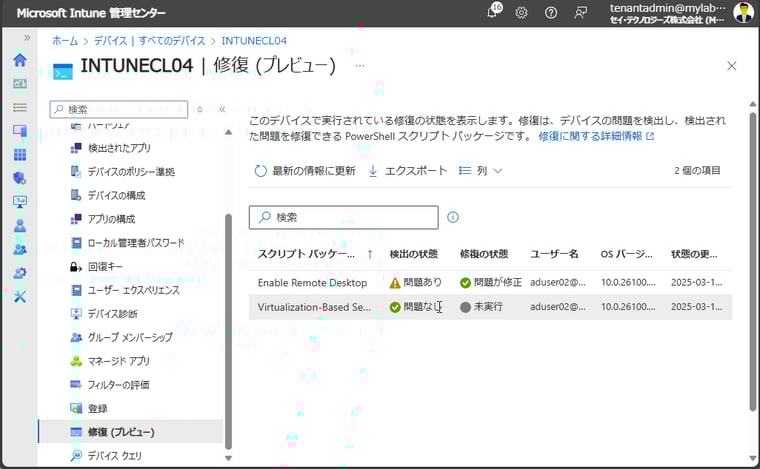The height and width of the screenshot is (469, 760).
Task: Open the tenantadmin account avatar
Action: point(743,13)
